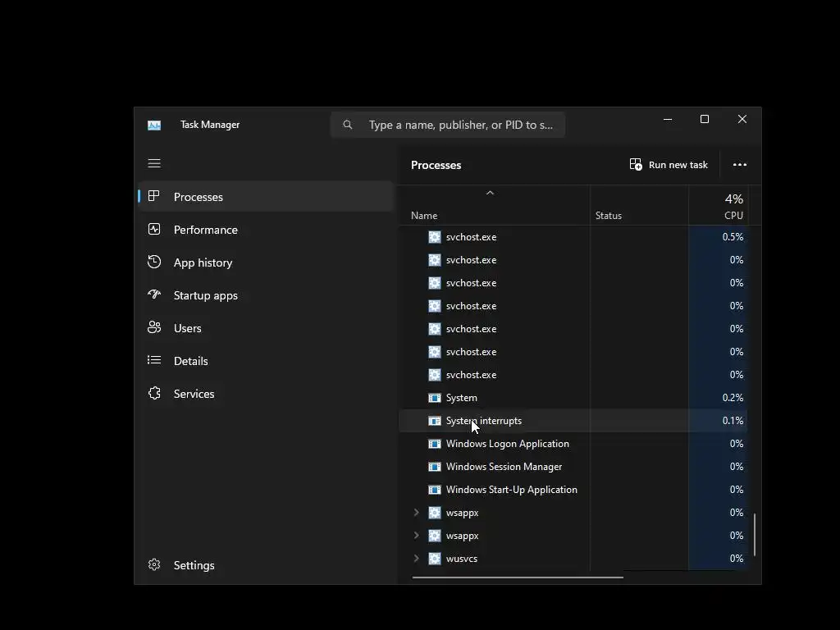Screen dimensions: 840x630
Task: Select the Windows Logon Application row name
Action: coord(508,444)
